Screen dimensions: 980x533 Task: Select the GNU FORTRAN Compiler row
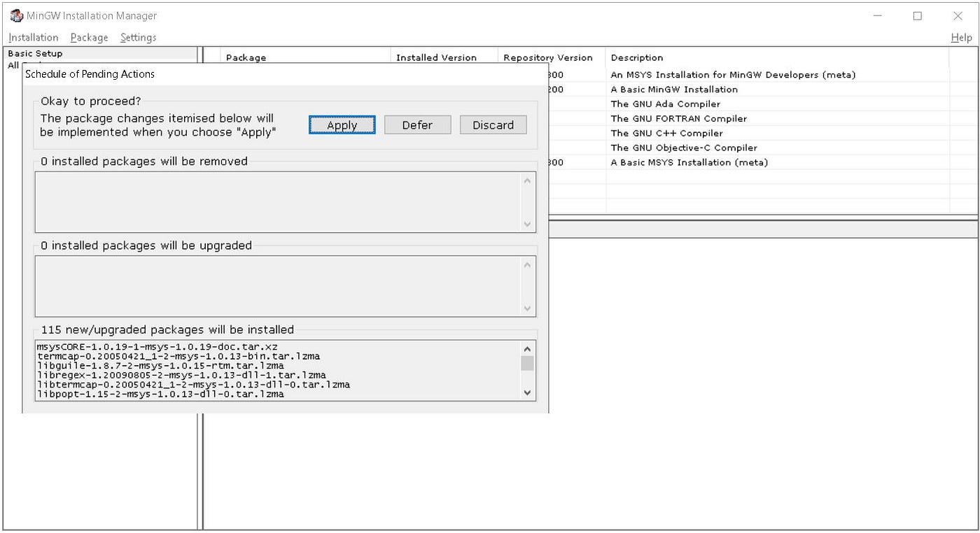point(678,118)
